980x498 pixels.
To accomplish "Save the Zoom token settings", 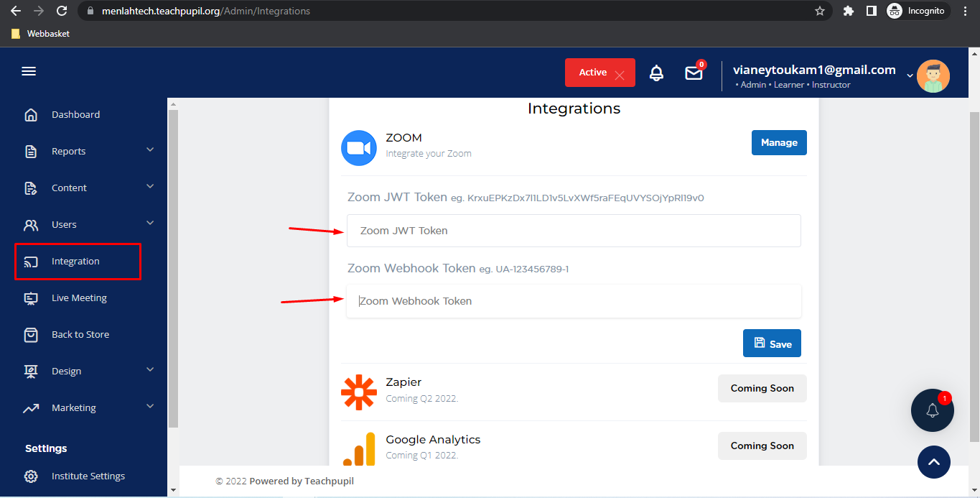I will tap(772, 343).
